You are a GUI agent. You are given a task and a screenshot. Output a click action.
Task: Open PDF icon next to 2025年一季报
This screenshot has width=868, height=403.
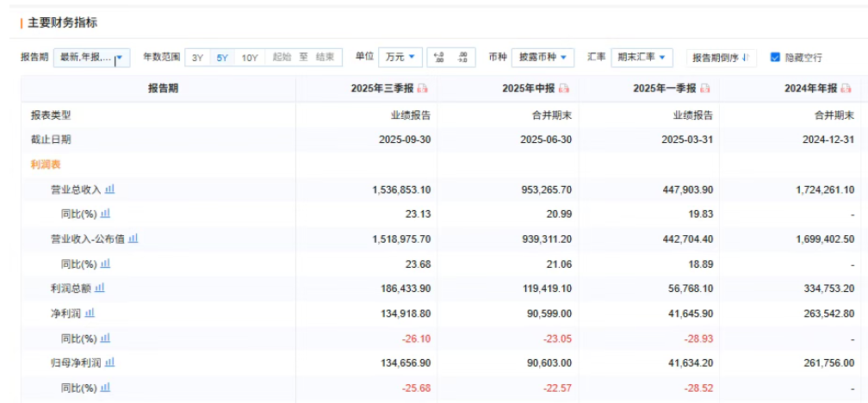click(x=704, y=89)
